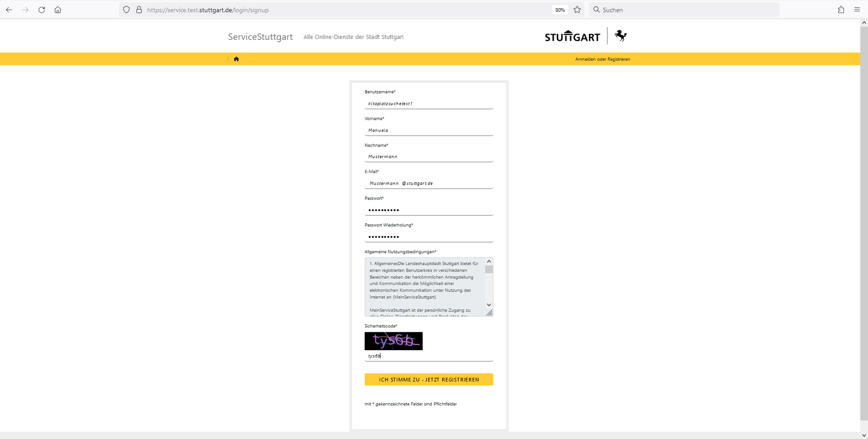This screenshot has width=868, height=439.
Task: Open the tracking protection shield icon
Action: coord(126,10)
